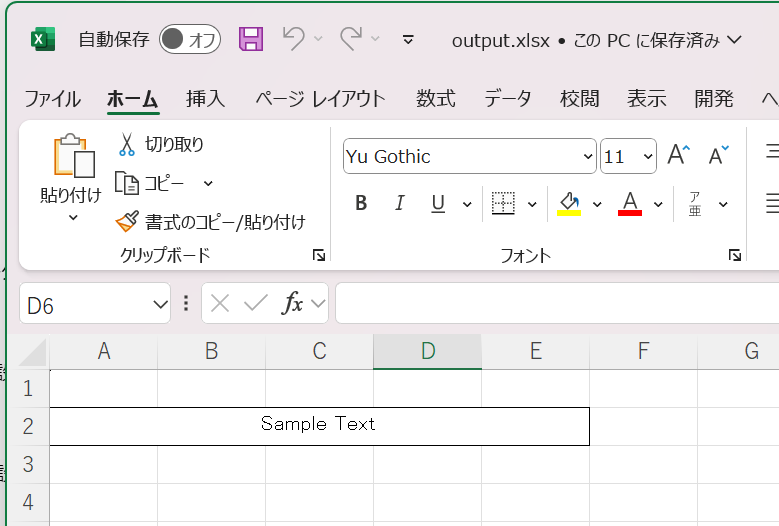
Task: Launch the フォント settings dialog launcher
Action: point(735,255)
